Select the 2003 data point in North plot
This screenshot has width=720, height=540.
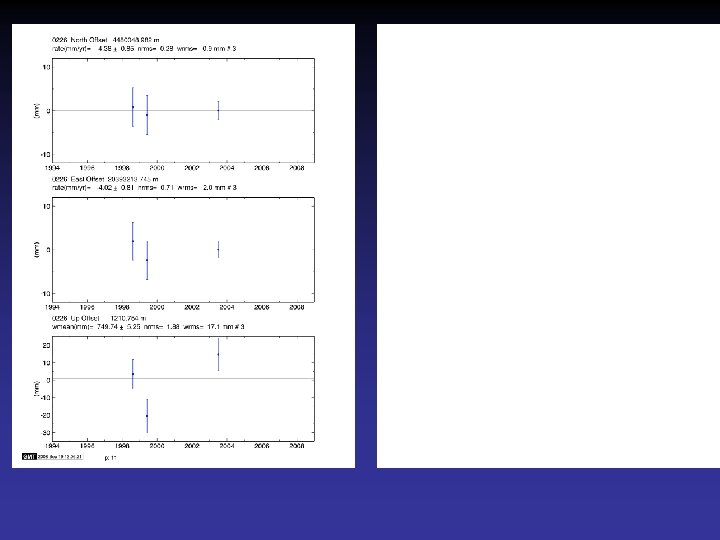pyautogui.click(x=218, y=110)
